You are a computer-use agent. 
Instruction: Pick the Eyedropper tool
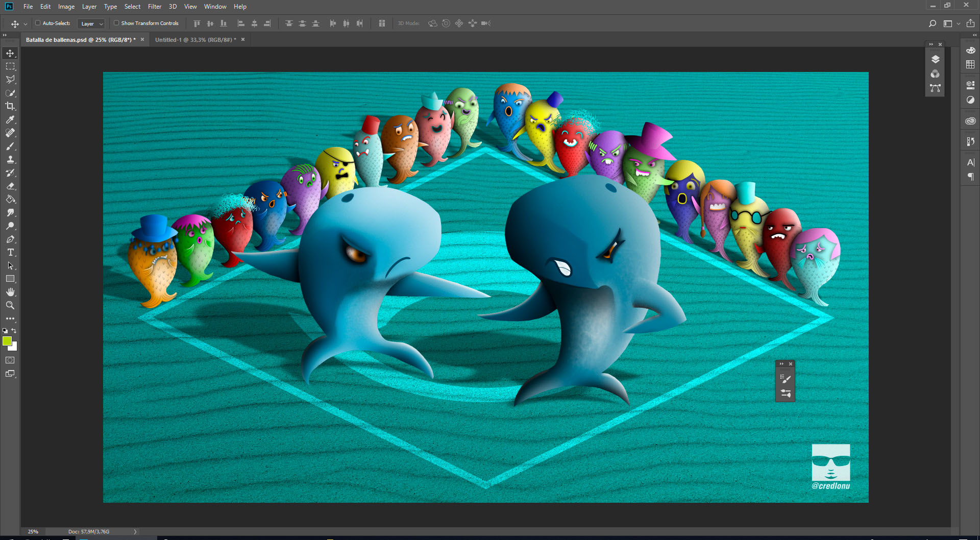[x=10, y=119]
